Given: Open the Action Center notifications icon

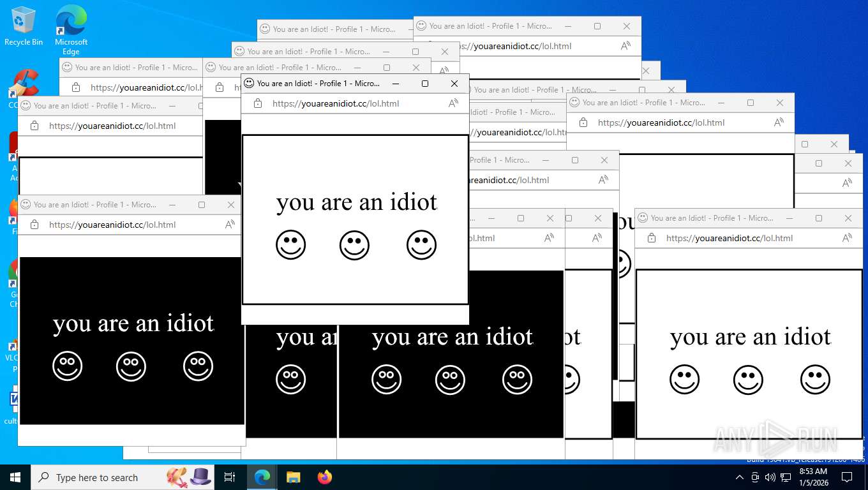Looking at the screenshot, I should (847, 477).
